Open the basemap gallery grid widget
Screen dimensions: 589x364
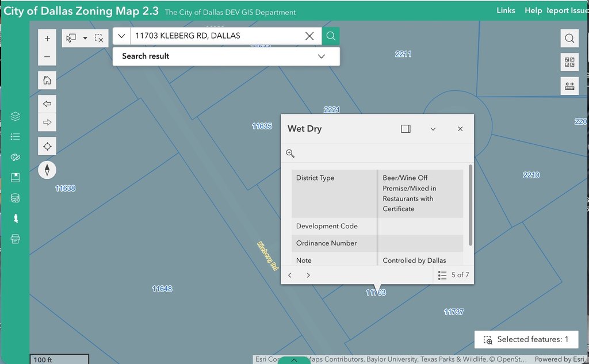pos(569,62)
